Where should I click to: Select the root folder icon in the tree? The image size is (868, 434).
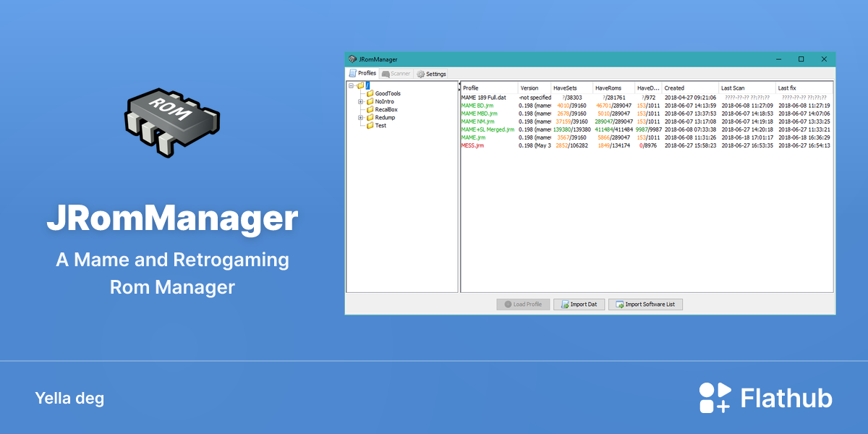point(360,85)
